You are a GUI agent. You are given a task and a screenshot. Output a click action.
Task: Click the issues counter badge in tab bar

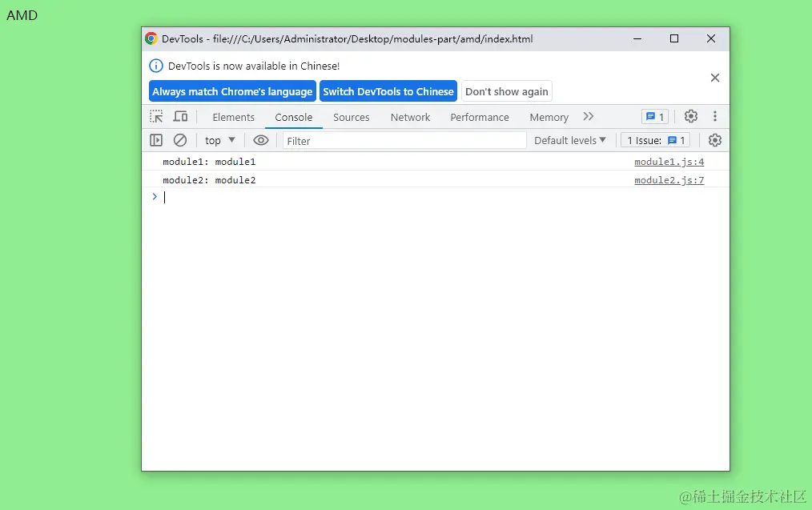pos(655,117)
